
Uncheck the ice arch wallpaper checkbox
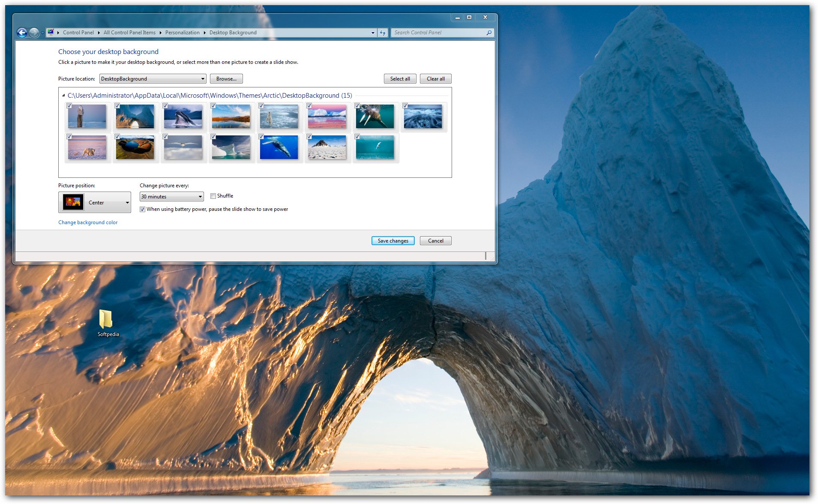pos(117,106)
